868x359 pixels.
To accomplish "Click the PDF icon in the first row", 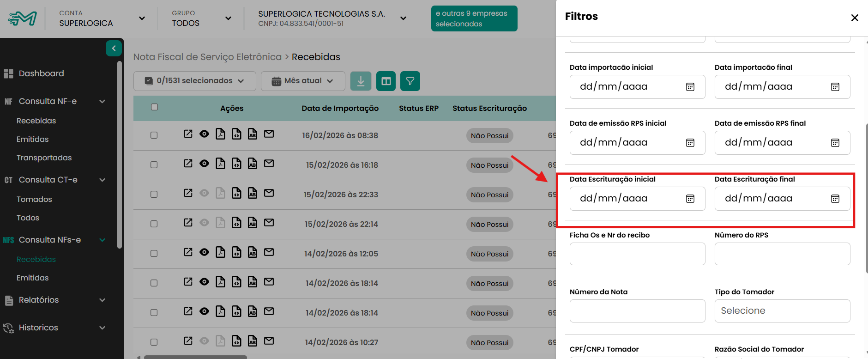I will 221,134.
